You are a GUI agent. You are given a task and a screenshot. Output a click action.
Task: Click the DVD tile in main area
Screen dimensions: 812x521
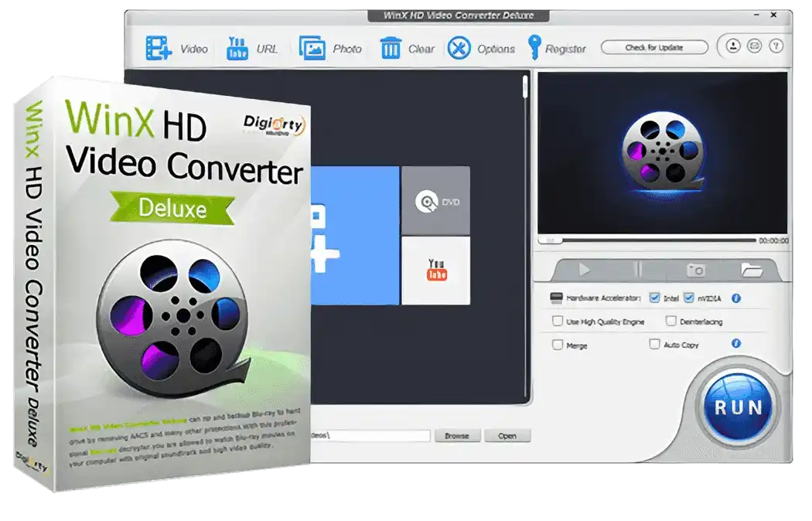point(436,201)
